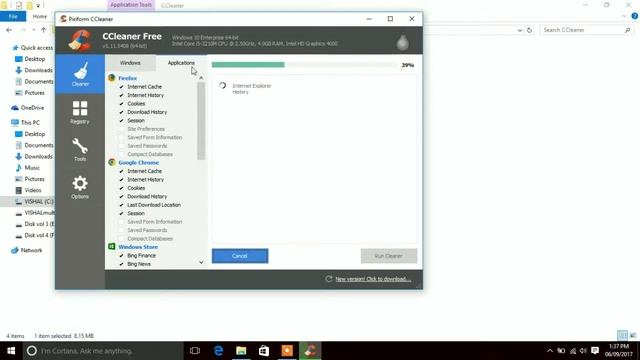Viewport: 640px width, 360px height.
Task: Show hidden system tray icons
Action: [x=550, y=351]
